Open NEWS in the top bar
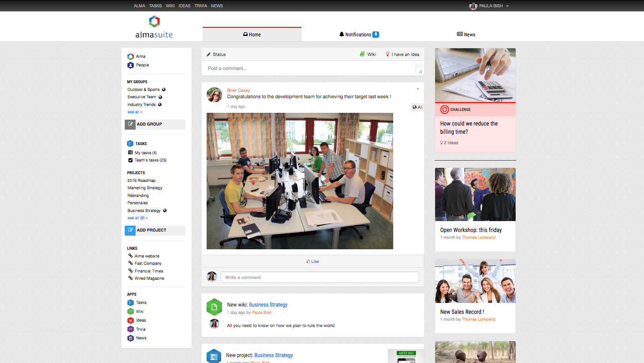This screenshot has height=363, width=644. coord(217,6)
